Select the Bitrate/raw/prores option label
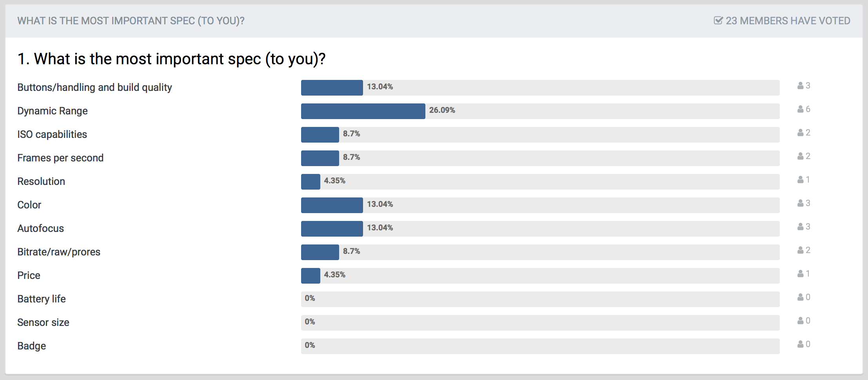This screenshot has width=868, height=380. click(x=59, y=252)
